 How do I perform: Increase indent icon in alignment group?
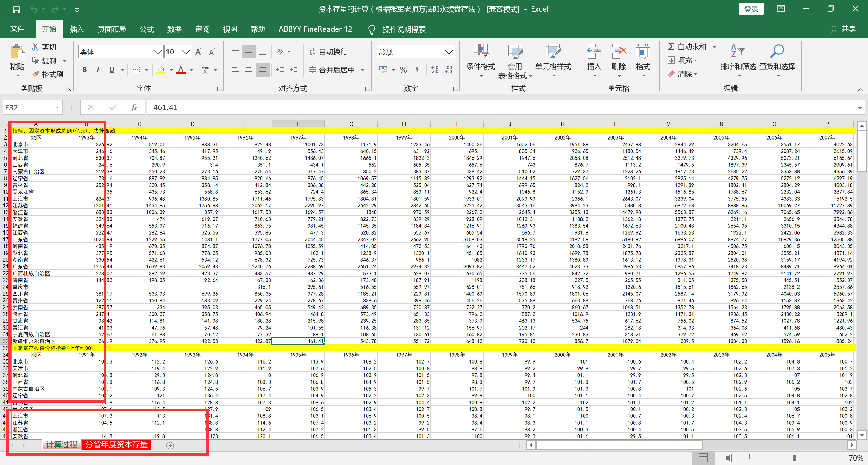point(294,70)
